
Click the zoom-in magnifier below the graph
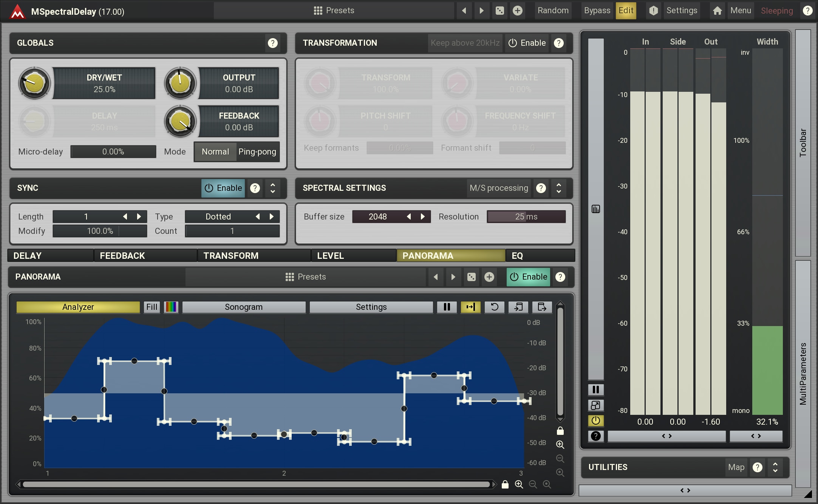tap(519, 484)
